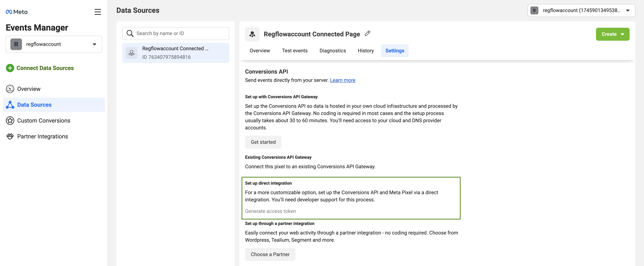Image resolution: width=644 pixels, height=266 pixels.
Task: Select the Settings tab
Action: 394,51
